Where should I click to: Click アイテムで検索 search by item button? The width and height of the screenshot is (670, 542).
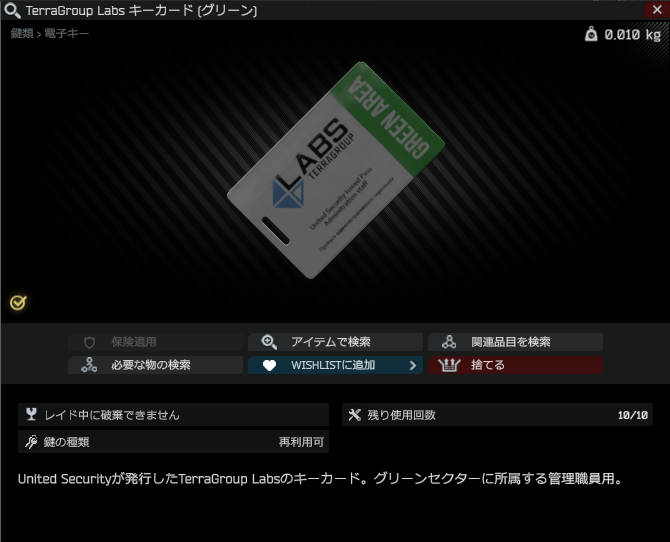[x=335, y=342]
